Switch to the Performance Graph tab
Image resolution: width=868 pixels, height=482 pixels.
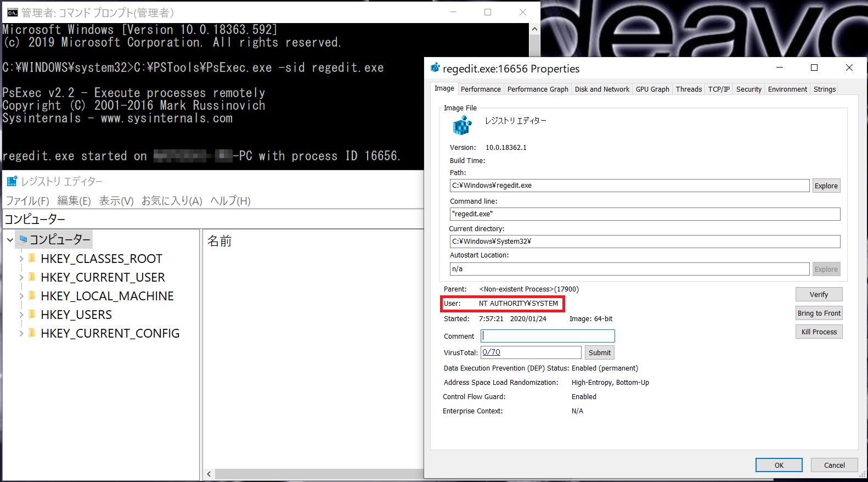[x=538, y=89]
